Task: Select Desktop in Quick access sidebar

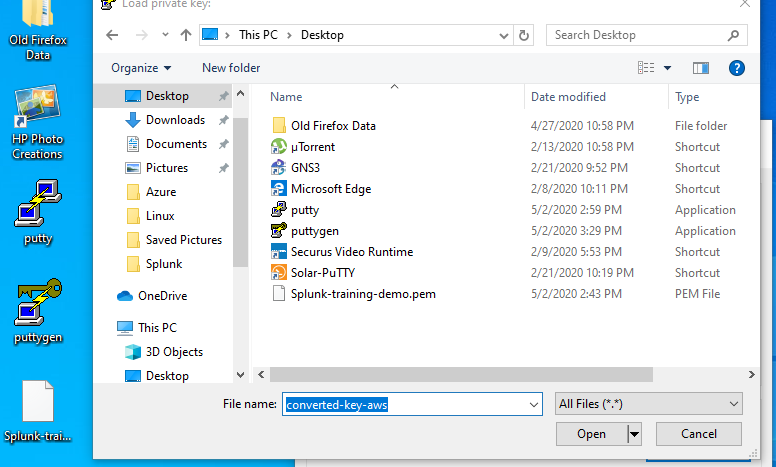Action: 163,96
